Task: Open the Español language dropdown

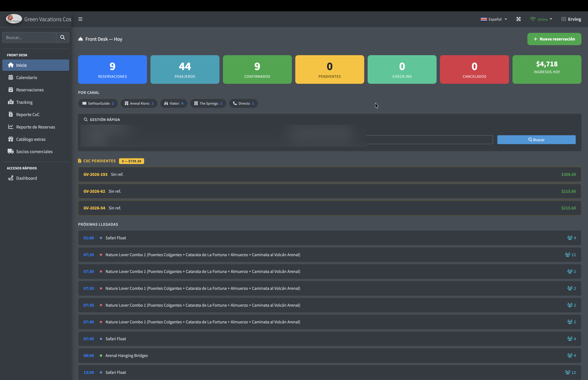Action: click(x=494, y=19)
